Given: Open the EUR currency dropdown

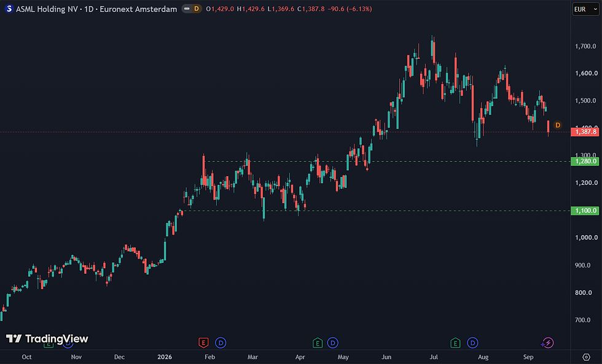Looking at the screenshot, I should point(585,9).
